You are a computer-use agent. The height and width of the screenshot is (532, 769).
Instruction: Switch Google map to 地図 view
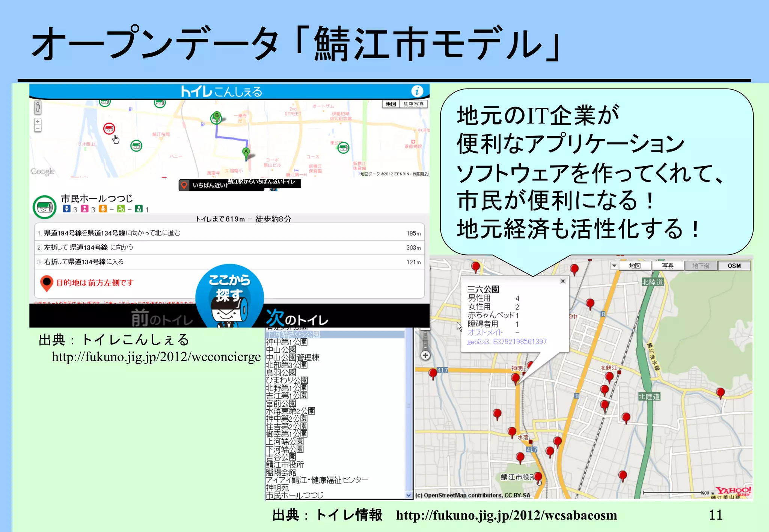[x=391, y=104]
